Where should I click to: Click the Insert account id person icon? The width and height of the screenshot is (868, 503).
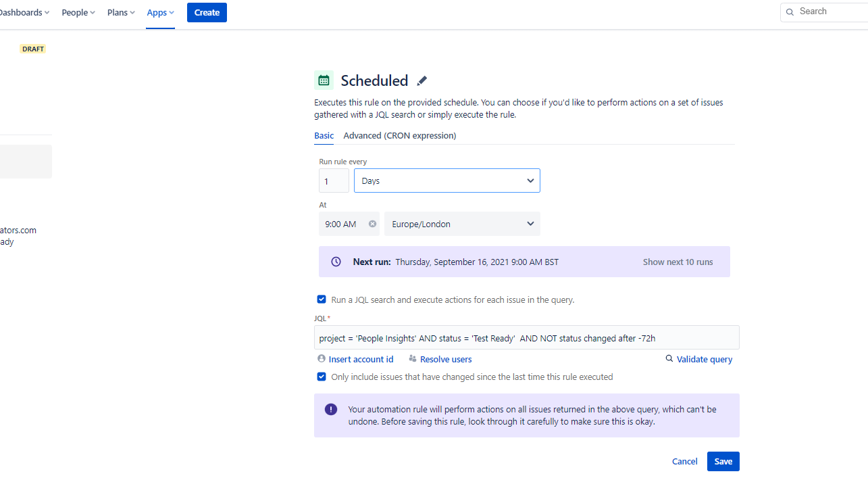(x=322, y=359)
